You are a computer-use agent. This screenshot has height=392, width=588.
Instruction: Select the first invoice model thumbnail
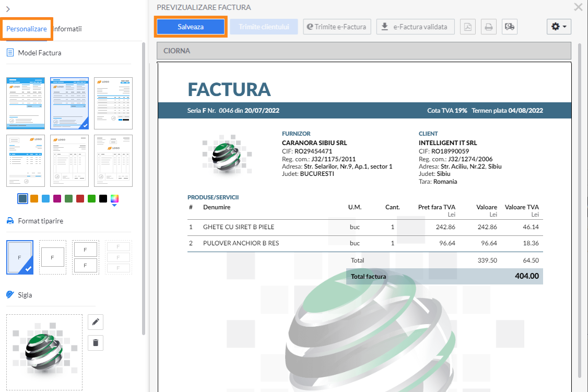[26, 103]
